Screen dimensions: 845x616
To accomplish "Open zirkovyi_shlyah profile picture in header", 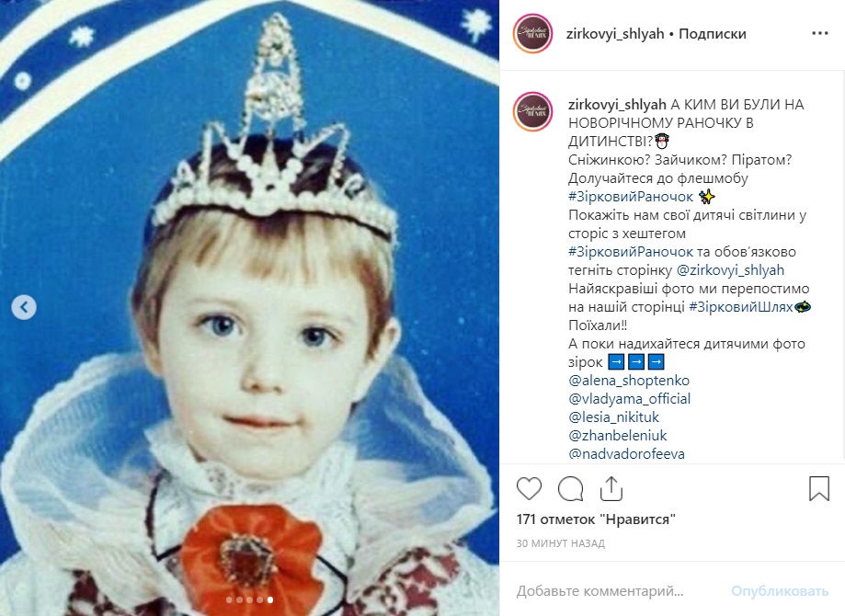I will [532, 33].
